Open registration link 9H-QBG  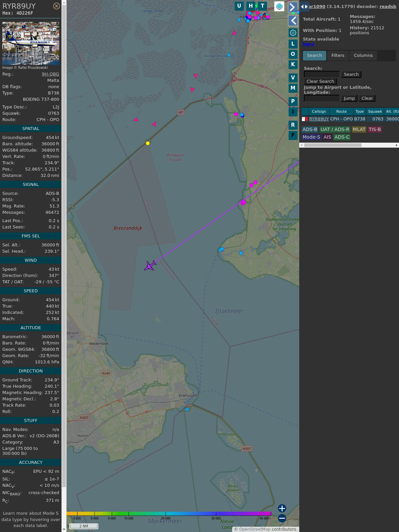(x=50, y=74)
